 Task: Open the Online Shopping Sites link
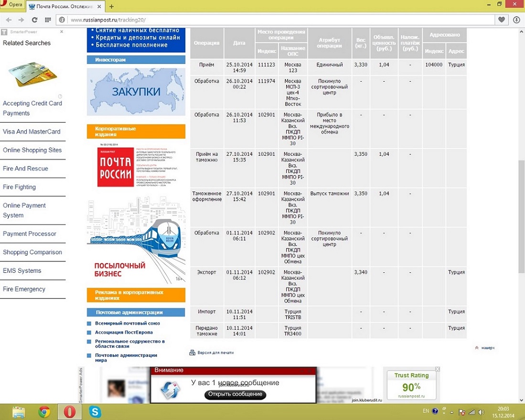pos(32,150)
